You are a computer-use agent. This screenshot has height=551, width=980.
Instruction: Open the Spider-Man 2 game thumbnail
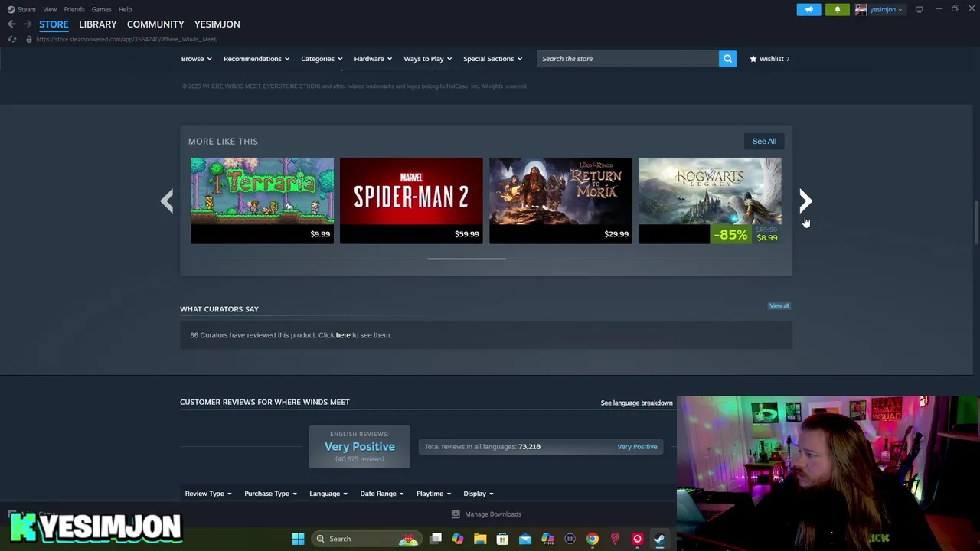point(411,201)
